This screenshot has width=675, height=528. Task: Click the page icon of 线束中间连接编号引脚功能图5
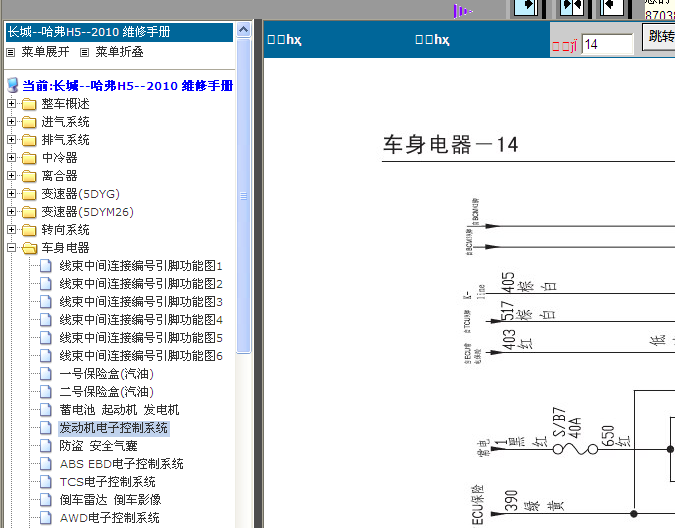pos(46,338)
